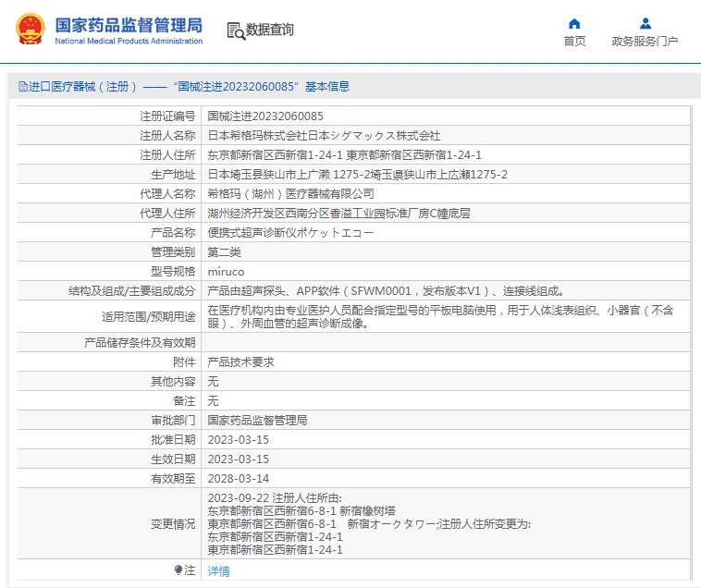
Task: Click the 型号规格 row label
Action: pos(174,272)
